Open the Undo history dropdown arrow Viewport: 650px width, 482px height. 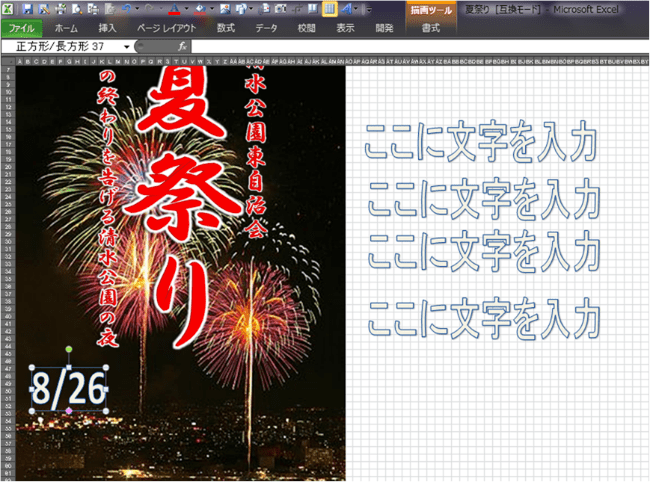point(137,9)
